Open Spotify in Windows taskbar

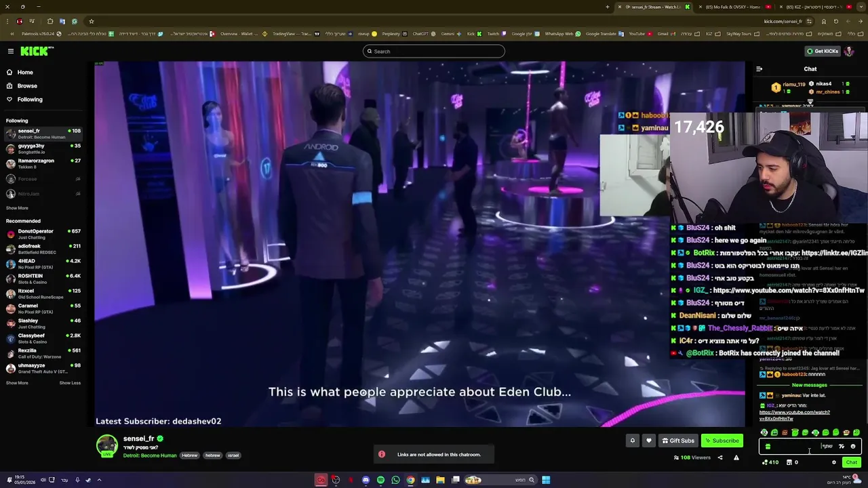tap(380, 480)
